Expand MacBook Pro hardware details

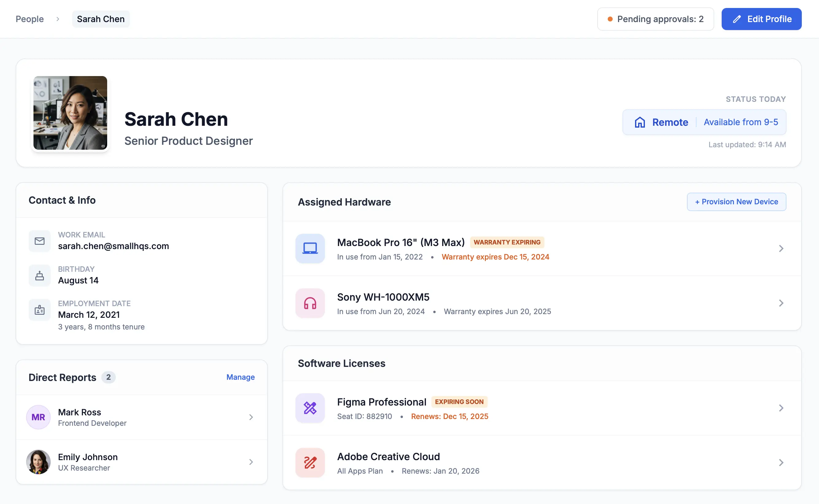click(781, 248)
